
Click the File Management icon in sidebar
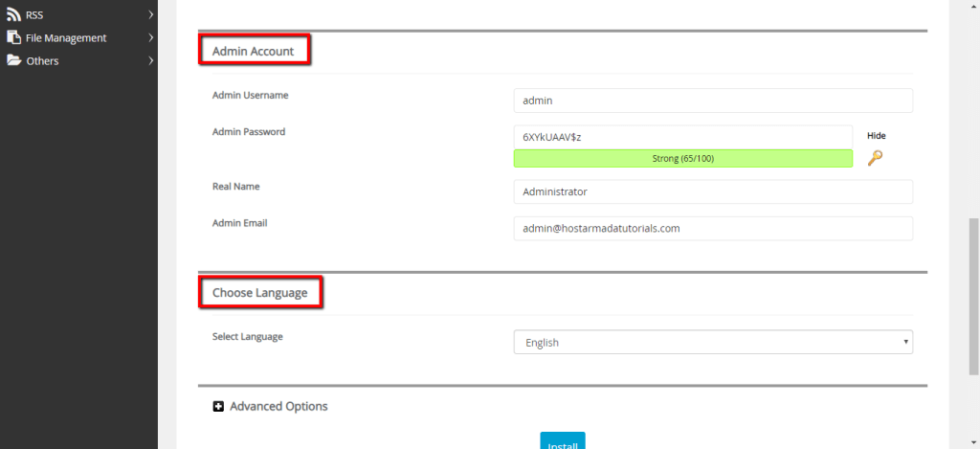coord(13,37)
